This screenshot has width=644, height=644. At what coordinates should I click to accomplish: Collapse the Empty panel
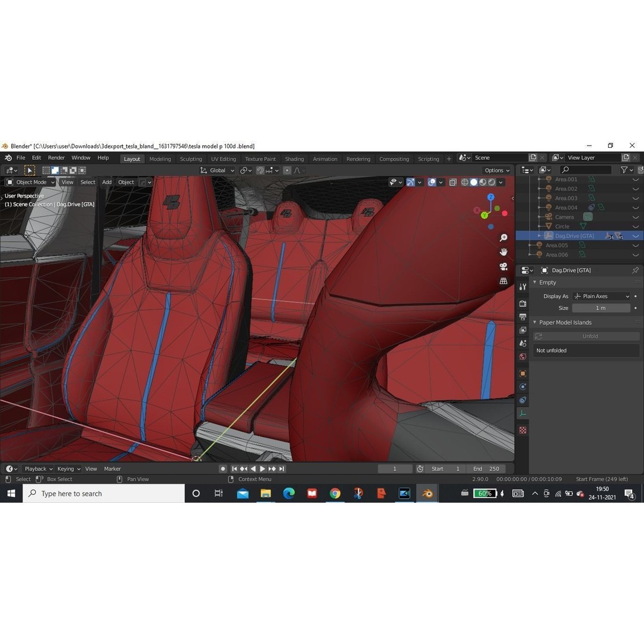coord(535,283)
